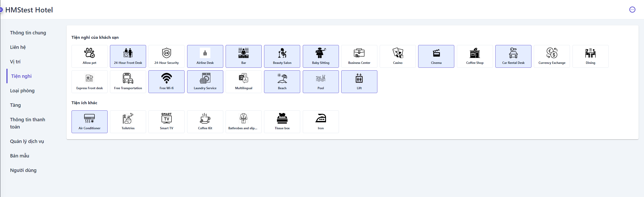Image resolution: width=644 pixels, height=197 pixels.
Task: Click the Coffee Kit cup icon
Action: click(205, 118)
